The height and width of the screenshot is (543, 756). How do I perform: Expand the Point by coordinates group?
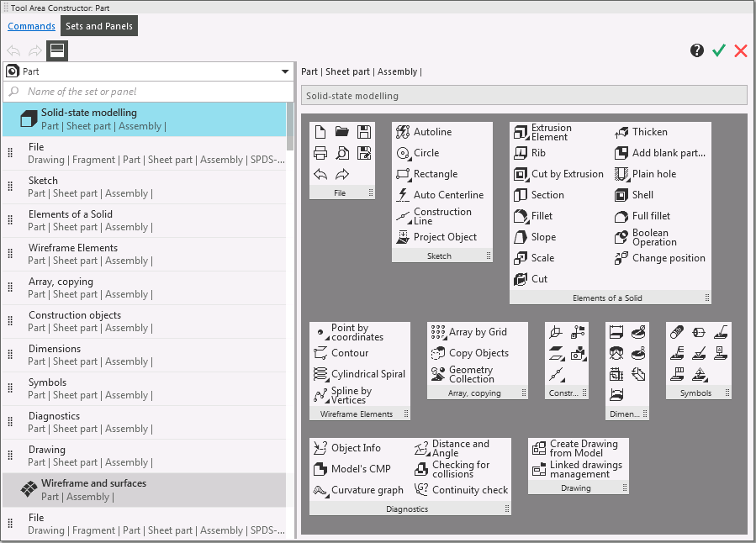click(x=320, y=332)
